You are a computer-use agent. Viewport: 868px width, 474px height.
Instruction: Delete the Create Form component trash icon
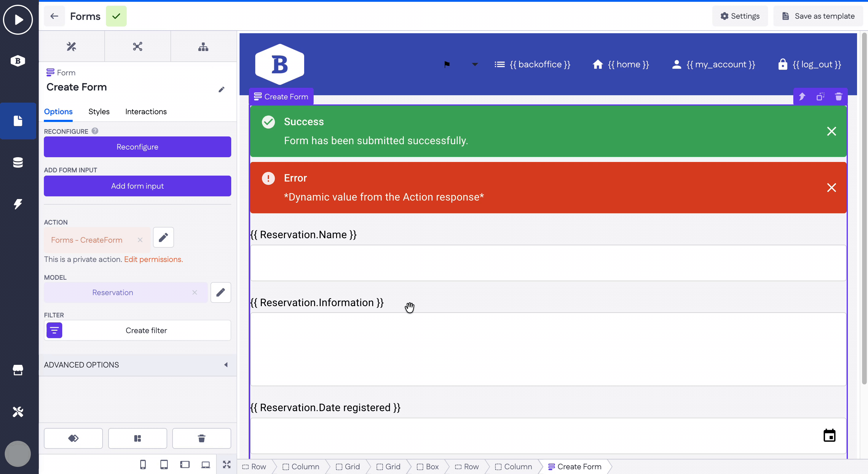pyautogui.click(x=838, y=97)
